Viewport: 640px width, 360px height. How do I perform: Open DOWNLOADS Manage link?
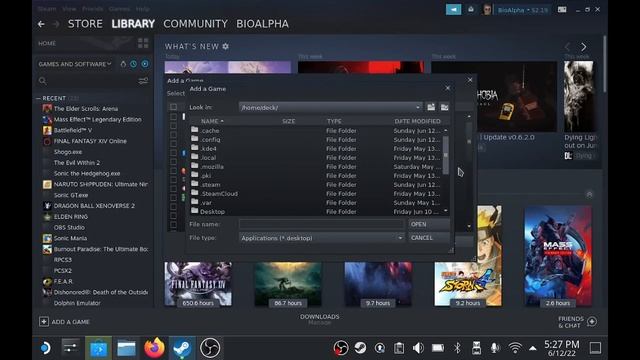(x=320, y=320)
